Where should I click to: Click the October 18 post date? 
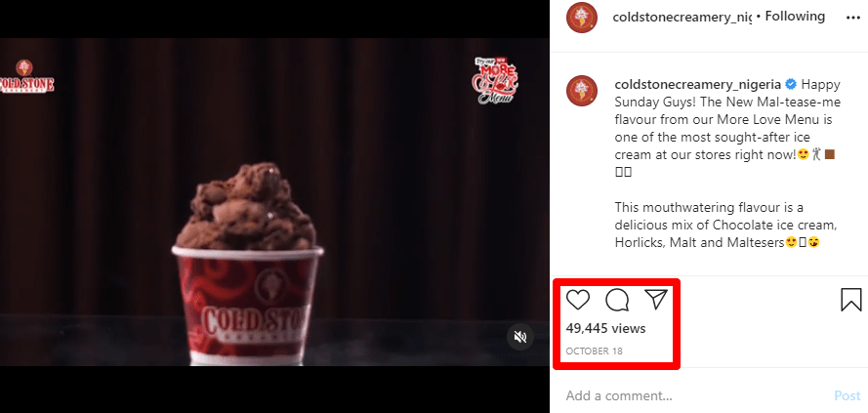pyautogui.click(x=595, y=351)
